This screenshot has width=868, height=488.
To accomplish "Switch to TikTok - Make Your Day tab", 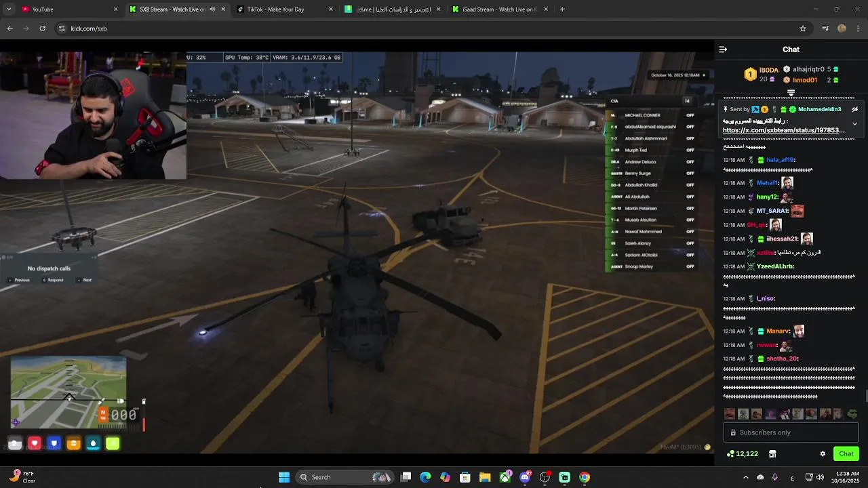I will [x=284, y=9].
